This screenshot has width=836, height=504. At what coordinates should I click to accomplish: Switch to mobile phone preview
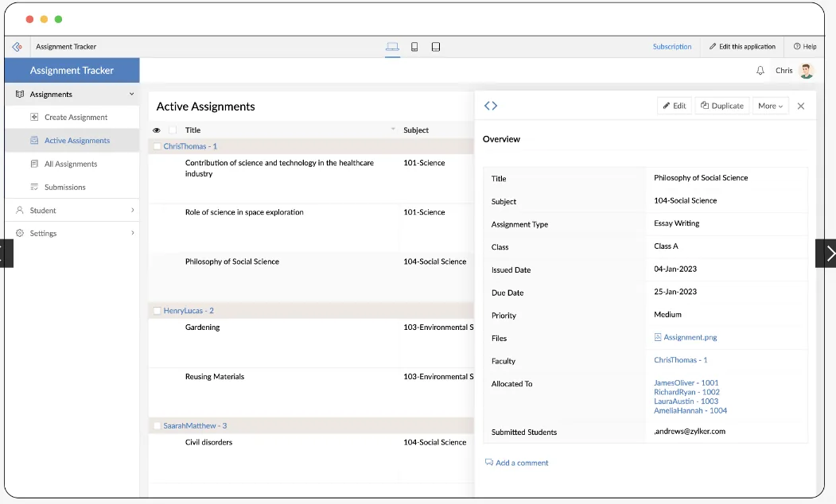(x=414, y=47)
